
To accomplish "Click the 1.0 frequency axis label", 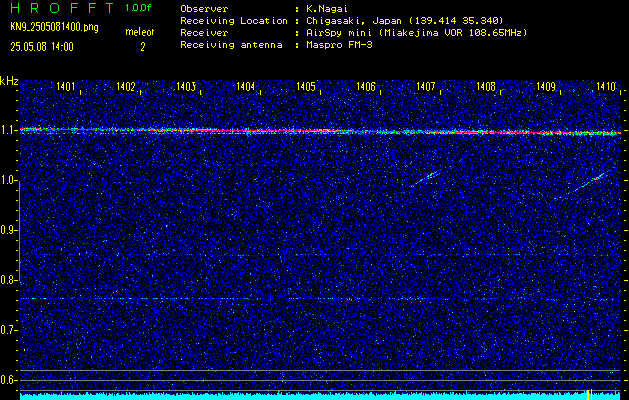I will (x=7, y=181).
